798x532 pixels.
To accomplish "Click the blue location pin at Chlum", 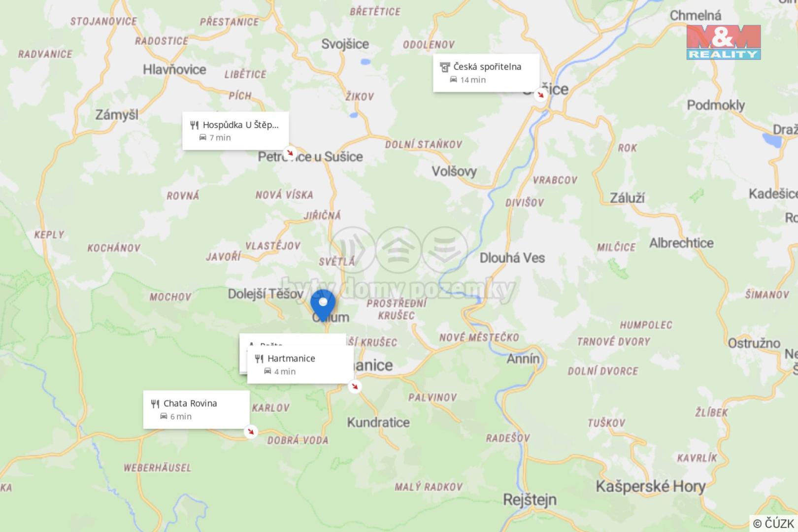I will click(x=323, y=305).
